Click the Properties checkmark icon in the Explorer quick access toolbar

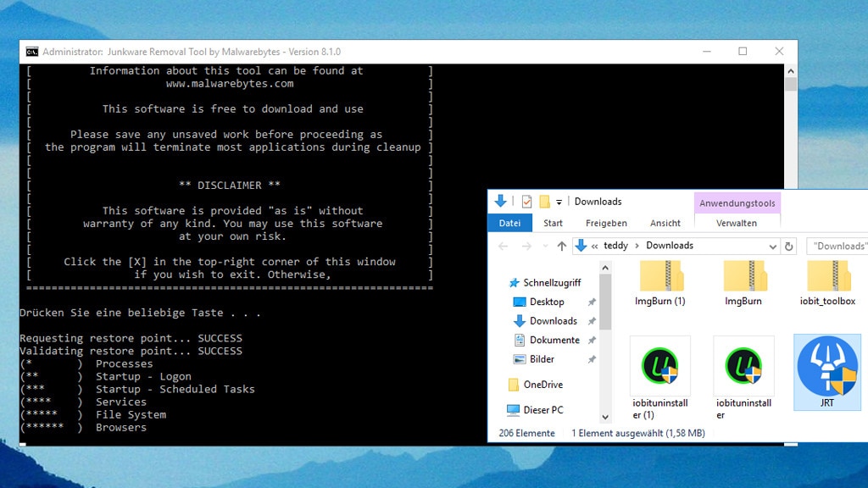point(526,202)
